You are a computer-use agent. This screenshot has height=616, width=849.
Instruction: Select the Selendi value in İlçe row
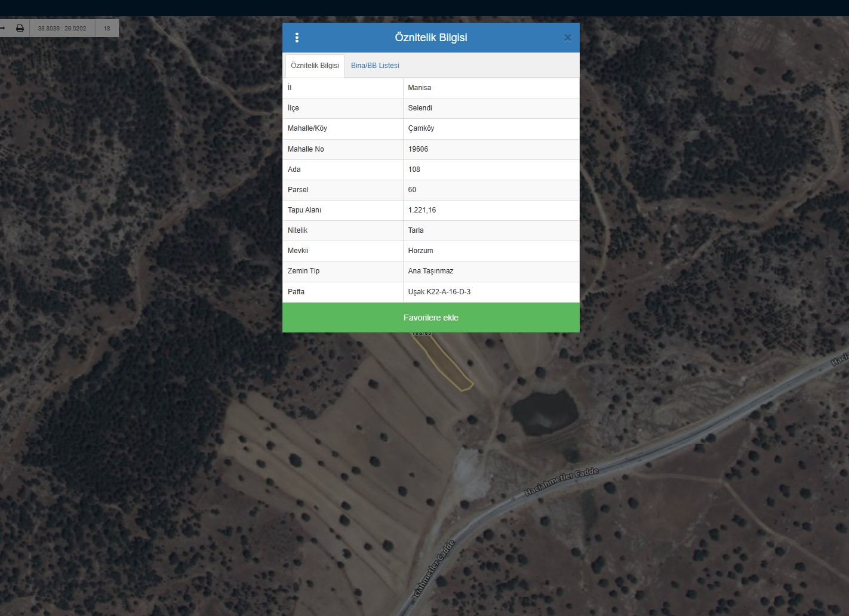420,108
